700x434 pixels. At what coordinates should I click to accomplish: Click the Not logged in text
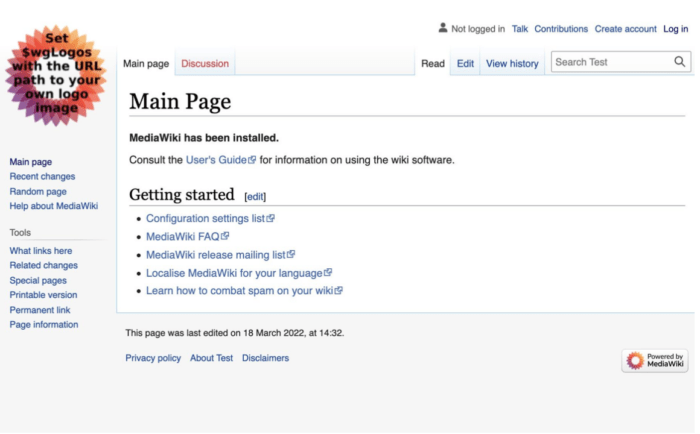pos(478,29)
